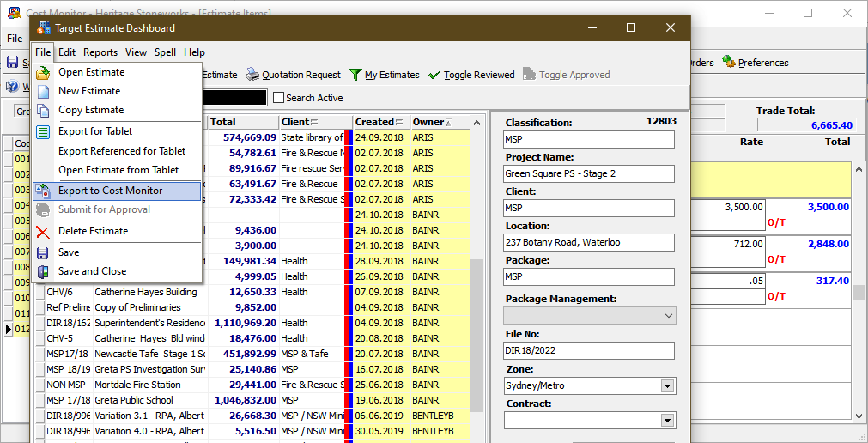868x443 pixels.
Task: Click the printer icon for Quotation Request
Action: (252, 75)
